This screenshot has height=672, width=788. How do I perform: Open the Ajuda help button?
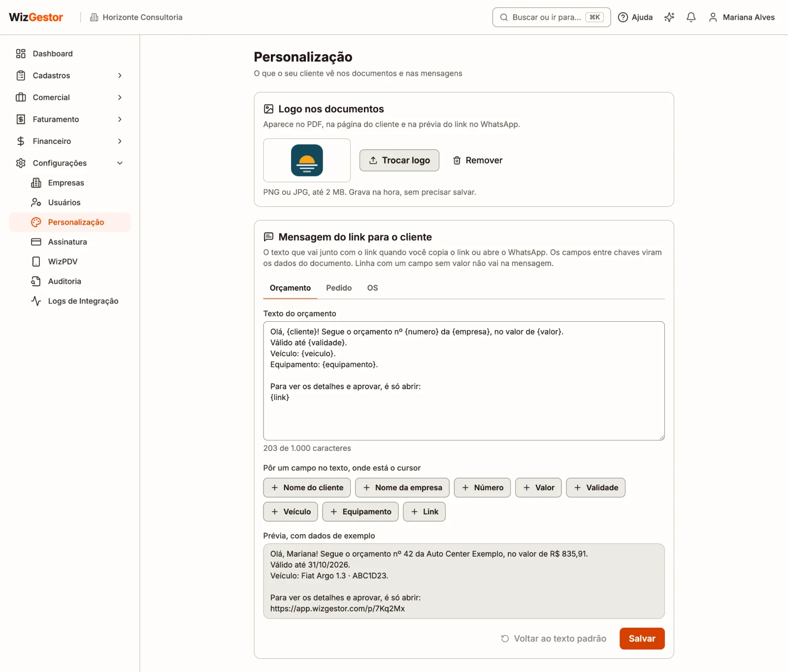point(635,17)
